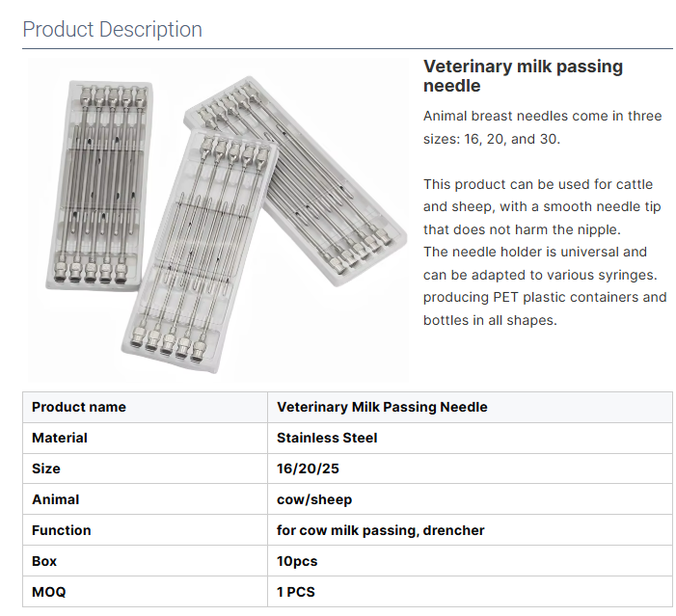The image size is (676, 616).
Task: Click the "Product Description" section heading
Action: click(112, 29)
